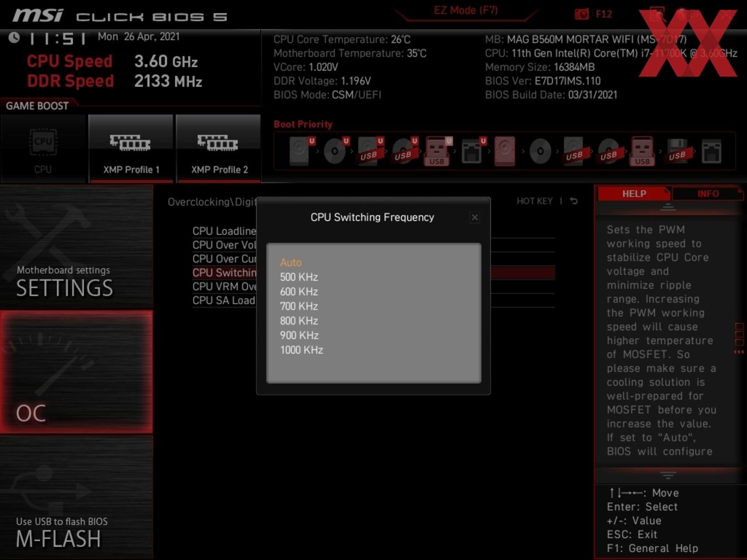Click the Memory Size: 16384MB entry
747x560 pixels.
click(540, 67)
